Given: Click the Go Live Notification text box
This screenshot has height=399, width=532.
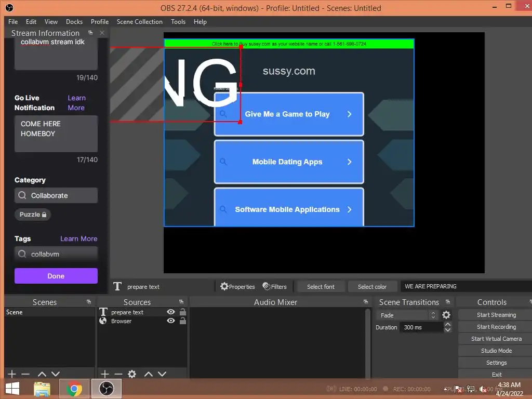Looking at the screenshot, I should [56, 134].
